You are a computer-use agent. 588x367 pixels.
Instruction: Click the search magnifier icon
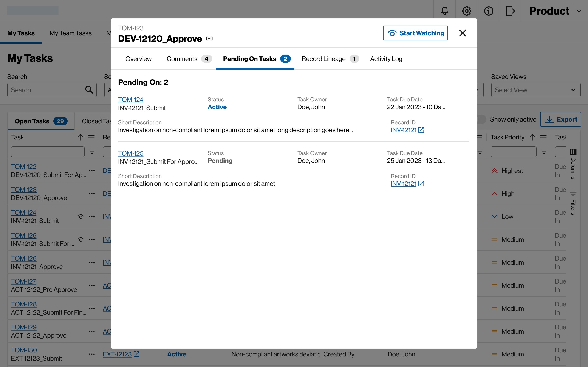[89, 90]
